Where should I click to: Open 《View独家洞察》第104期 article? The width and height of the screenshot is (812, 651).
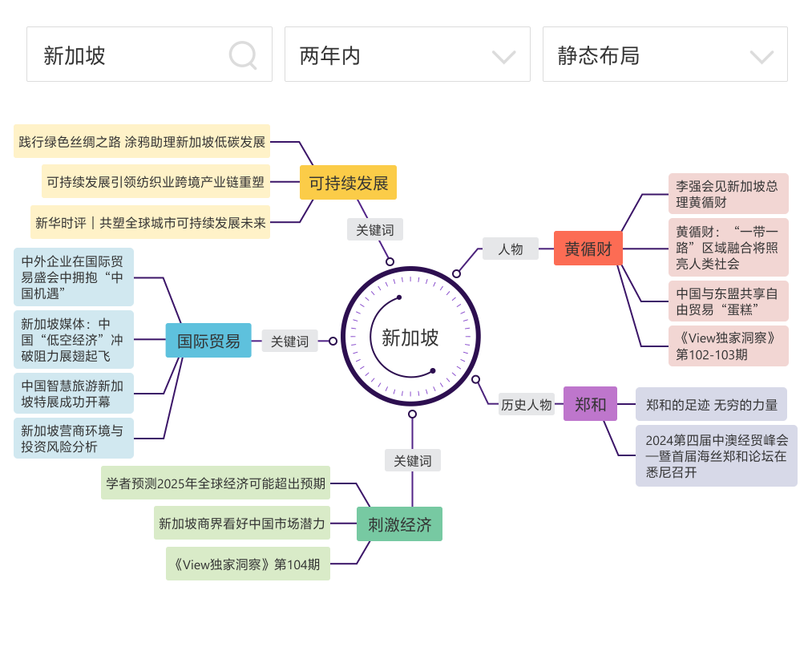pos(248,564)
